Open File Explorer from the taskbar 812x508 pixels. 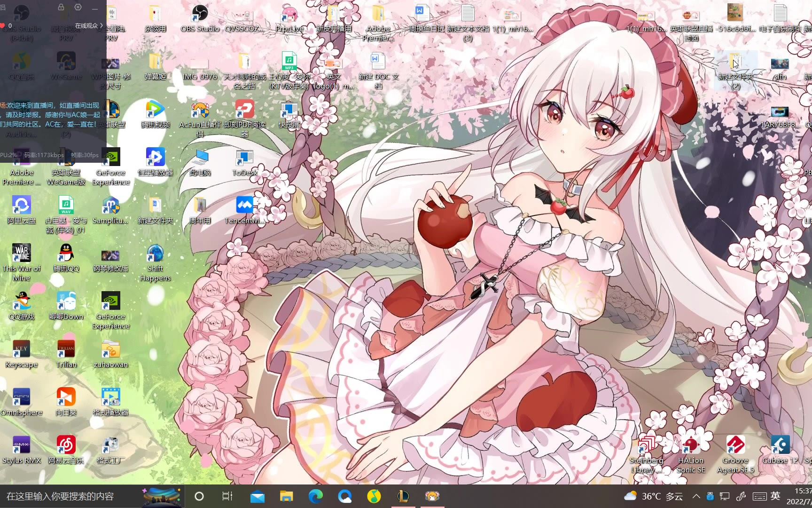click(286, 496)
